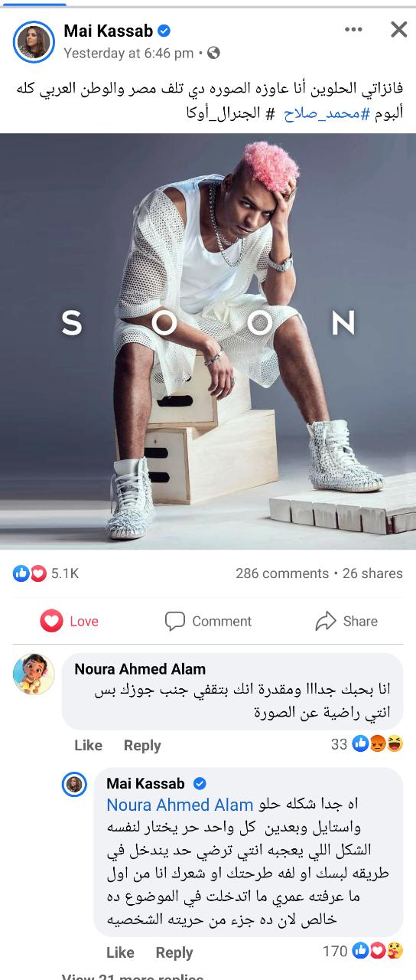This screenshot has height=980, width=416.
Task: Like Mai Kassab's reply comment
Action: 120,952
